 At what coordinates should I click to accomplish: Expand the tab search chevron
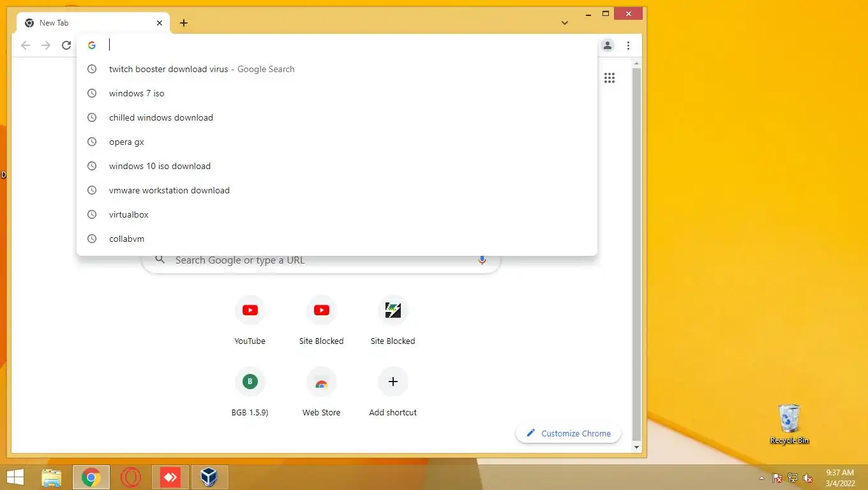[x=565, y=23]
